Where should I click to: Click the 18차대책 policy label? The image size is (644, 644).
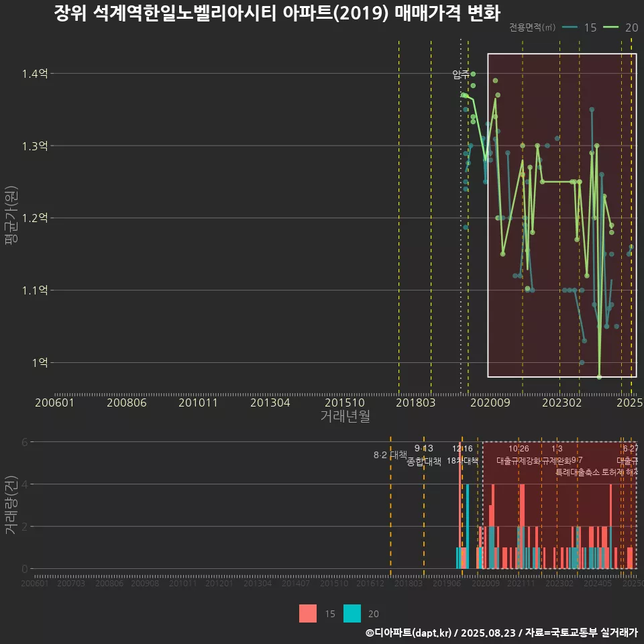coord(462,461)
